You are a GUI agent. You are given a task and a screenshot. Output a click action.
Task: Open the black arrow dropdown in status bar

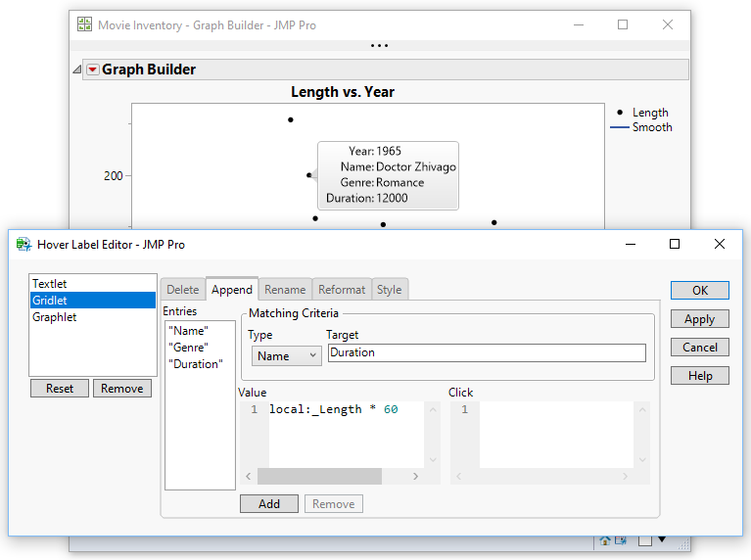point(662,539)
